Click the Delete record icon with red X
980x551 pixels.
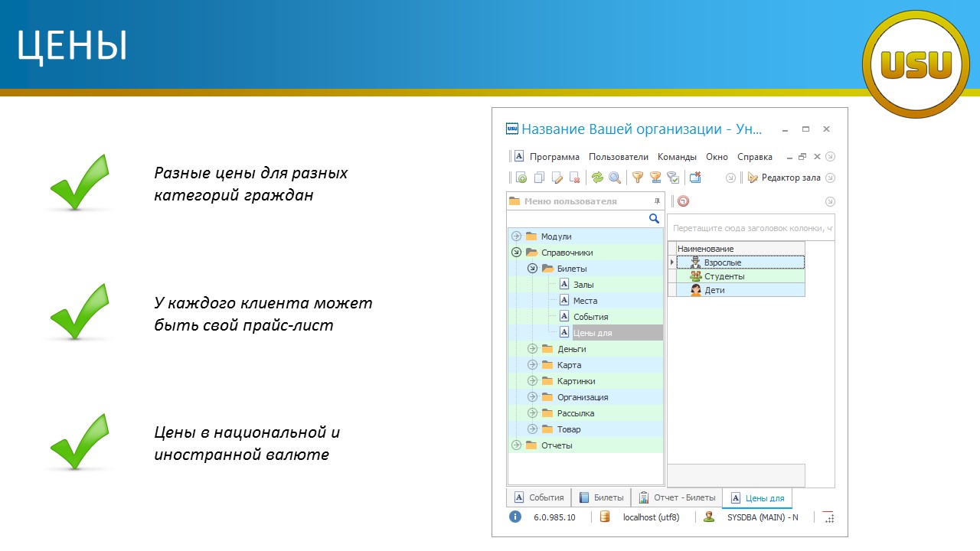tap(575, 178)
